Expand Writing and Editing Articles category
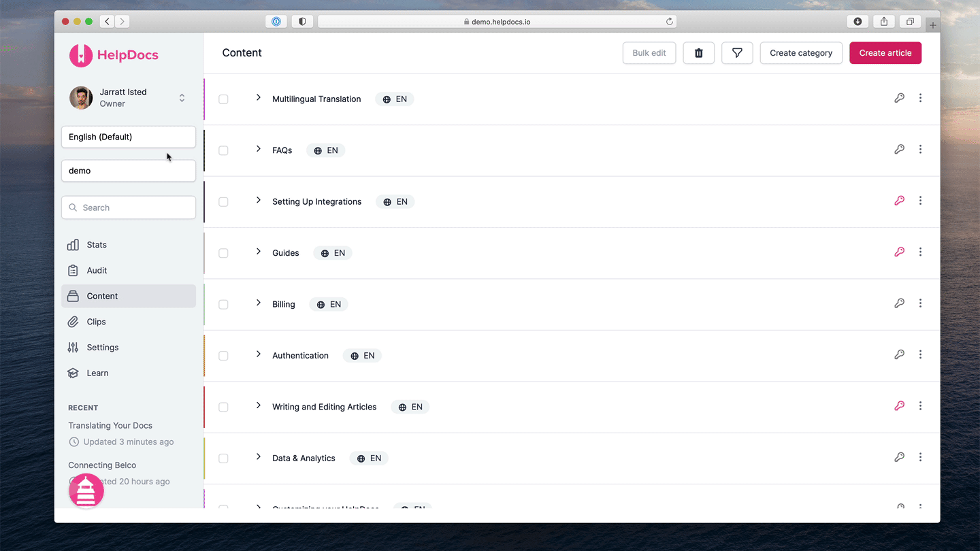Screen dimensions: 980x551 (x=258, y=405)
